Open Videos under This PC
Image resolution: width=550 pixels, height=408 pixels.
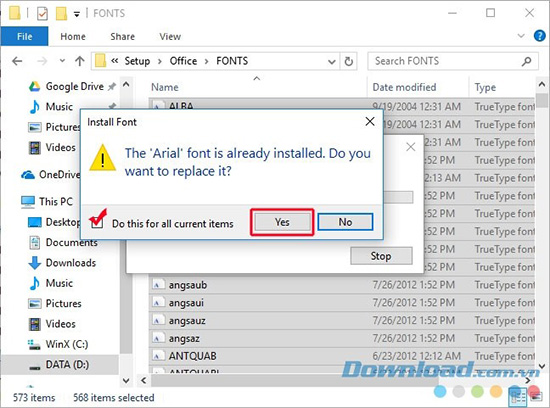(x=60, y=324)
